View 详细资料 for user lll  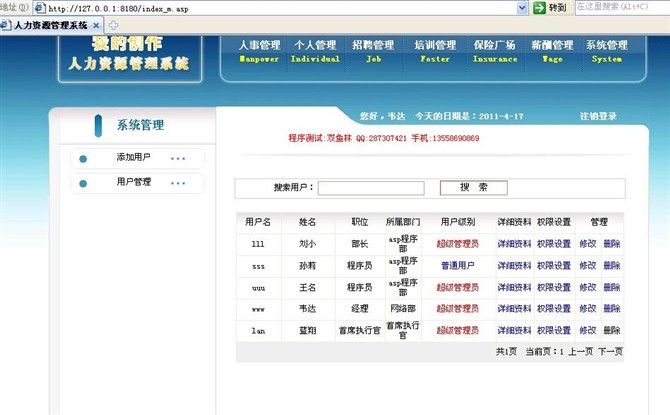(x=514, y=242)
